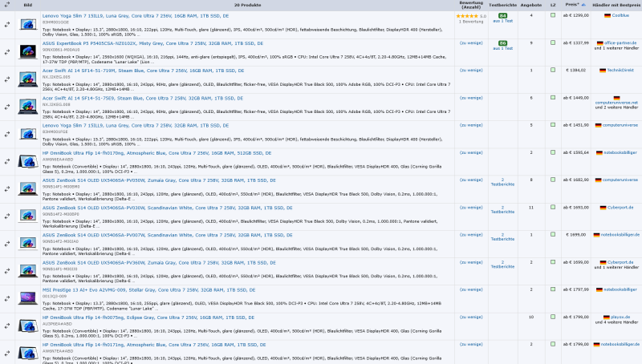Open Lenovo Yoga Slim 7 256V 16GB product link
Screen dimensions: 642x364
[136, 15]
